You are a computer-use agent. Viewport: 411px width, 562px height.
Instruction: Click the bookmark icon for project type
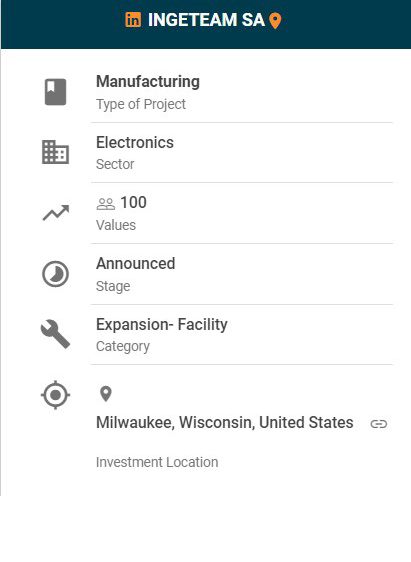click(x=55, y=92)
